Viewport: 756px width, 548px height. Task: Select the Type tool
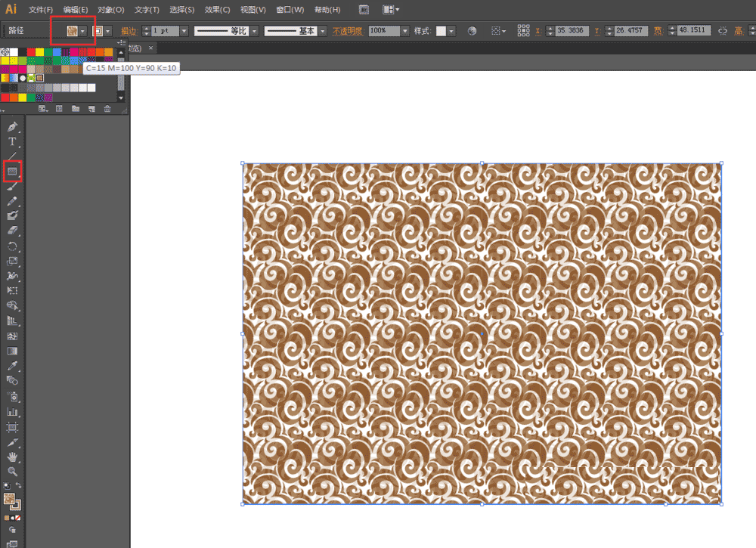12,141
